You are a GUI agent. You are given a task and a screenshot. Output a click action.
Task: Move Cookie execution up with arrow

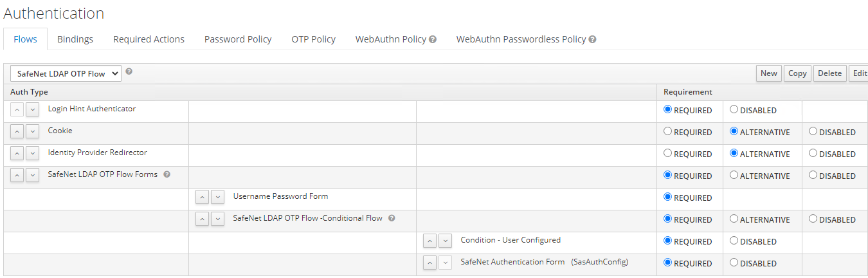17,132
